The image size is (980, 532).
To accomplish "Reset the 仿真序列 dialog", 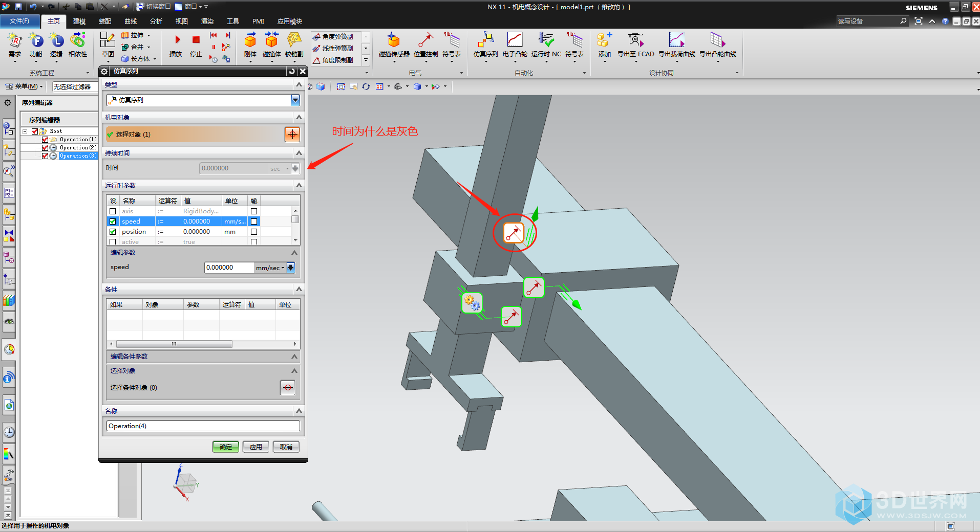I will tap(292, 71).
